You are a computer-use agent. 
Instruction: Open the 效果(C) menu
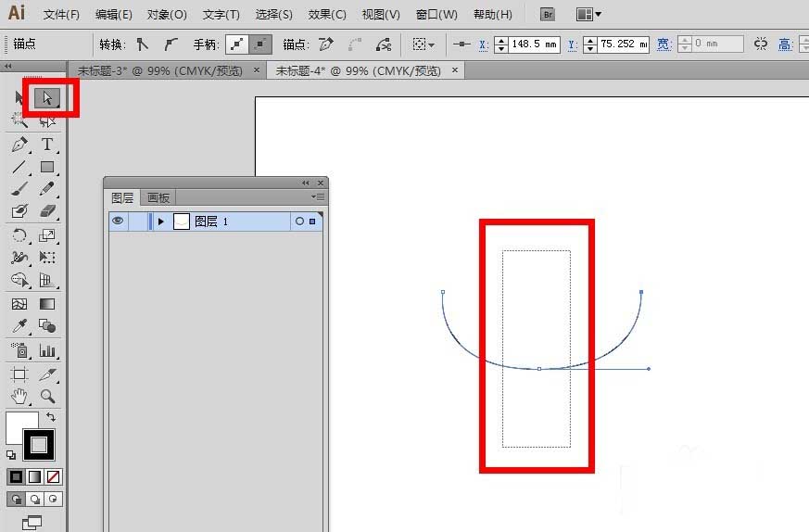point(327,15)
